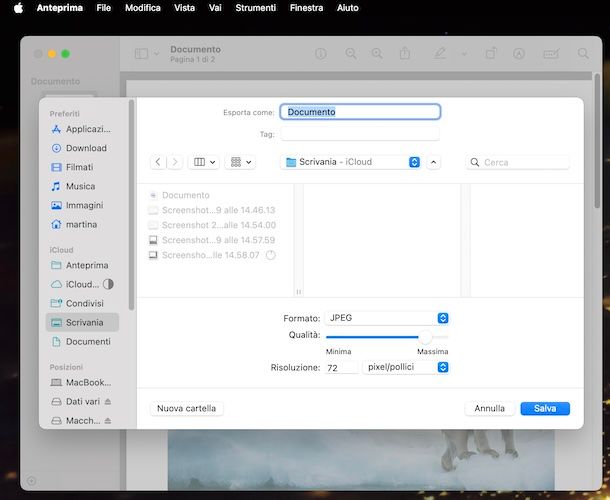Open the Apple menu
The height and width of the screenshot is (500, 610).
18,8
